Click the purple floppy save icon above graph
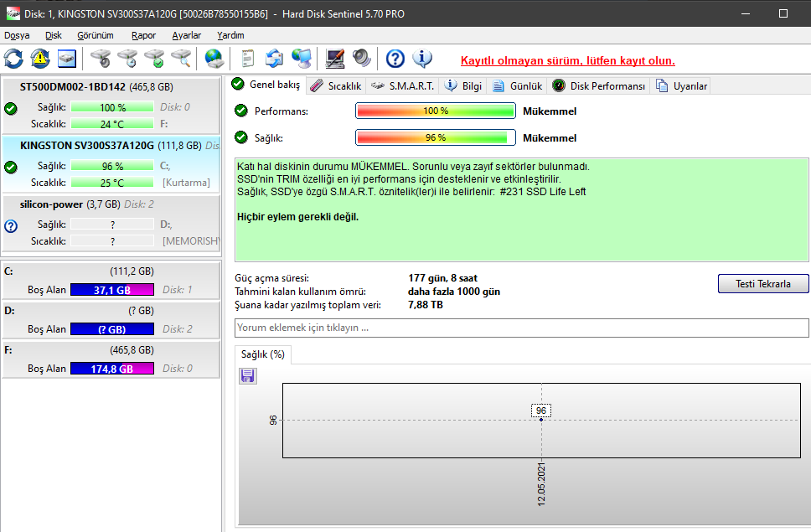 click(x=248, y=376)
